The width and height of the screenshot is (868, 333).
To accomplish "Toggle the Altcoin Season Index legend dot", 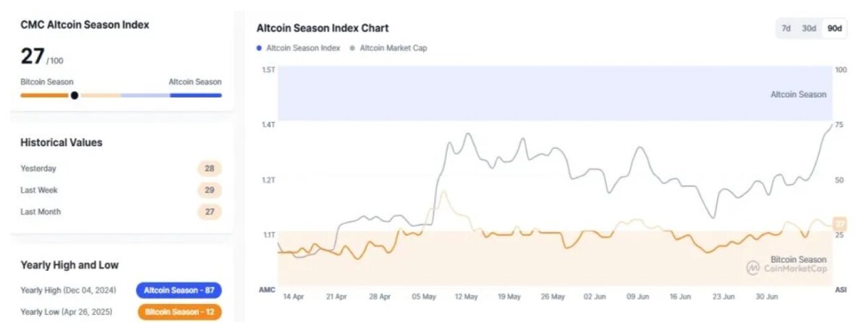I will tap(259, 48).
